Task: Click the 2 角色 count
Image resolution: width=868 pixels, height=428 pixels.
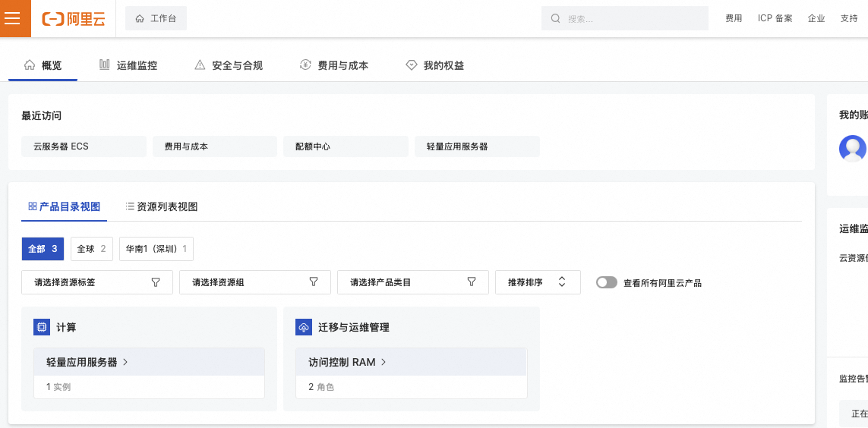Action: click(x=322, y=387)
